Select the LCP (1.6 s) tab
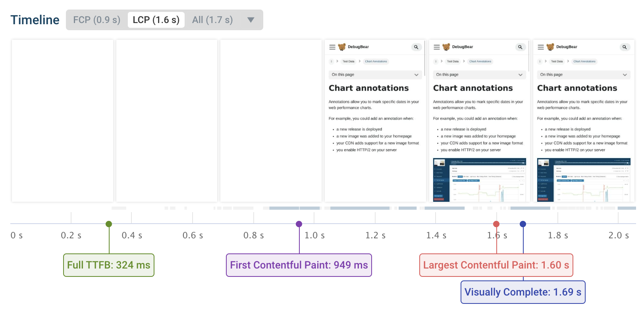The width and height of the screenshot is (644, 313). tap(156, 20)
